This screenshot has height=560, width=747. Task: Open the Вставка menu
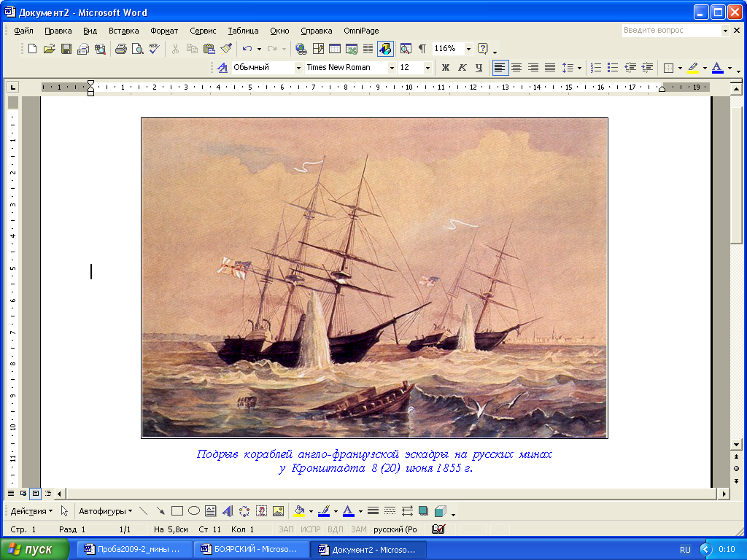(x=123, y=31)
